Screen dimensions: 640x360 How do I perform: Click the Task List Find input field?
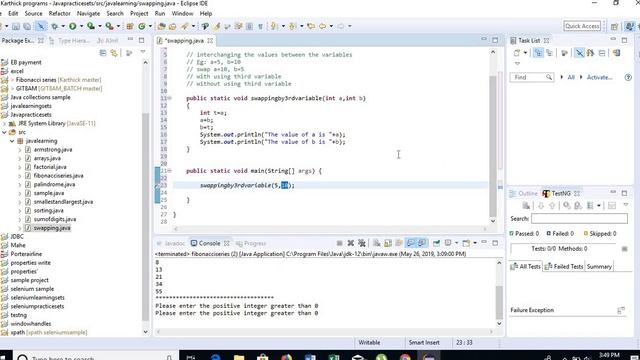click(531, 77)
